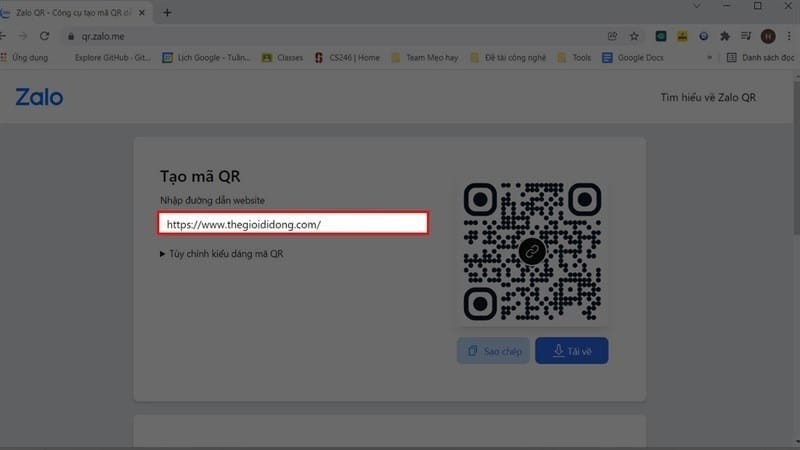Show more bookmarks overflow arrow
The height and width of the screenshot is (450, 800).
pyautogui.click(x=709, y=58)
